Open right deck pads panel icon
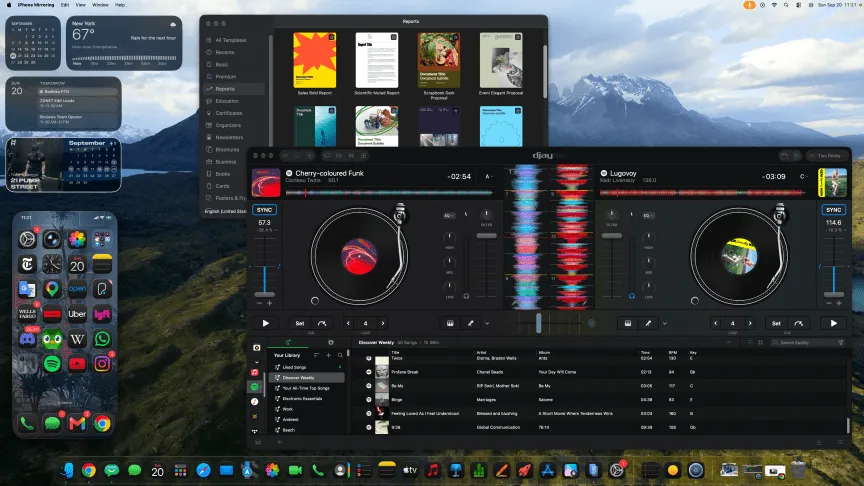864x486 pixels. tap(628, 323)
